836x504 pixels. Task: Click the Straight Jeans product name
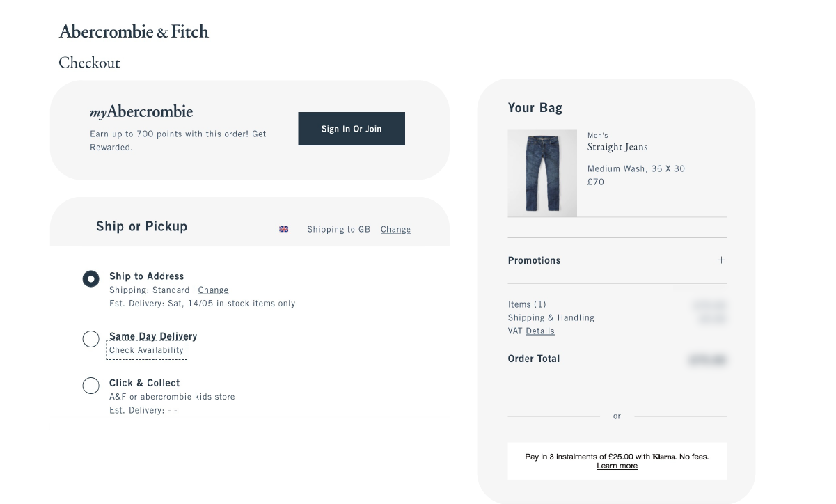[617, 148]
